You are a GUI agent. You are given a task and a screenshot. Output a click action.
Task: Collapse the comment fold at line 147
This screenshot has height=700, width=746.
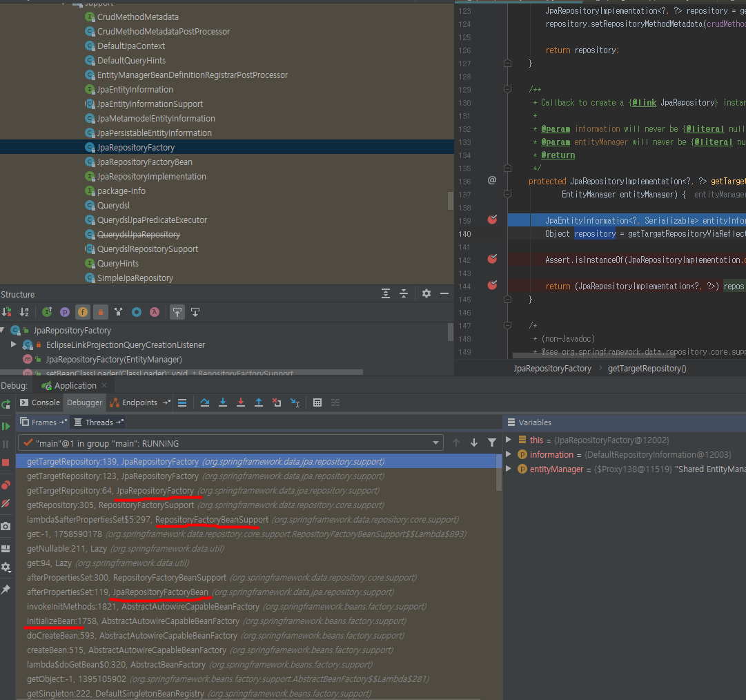click(508, 325)
